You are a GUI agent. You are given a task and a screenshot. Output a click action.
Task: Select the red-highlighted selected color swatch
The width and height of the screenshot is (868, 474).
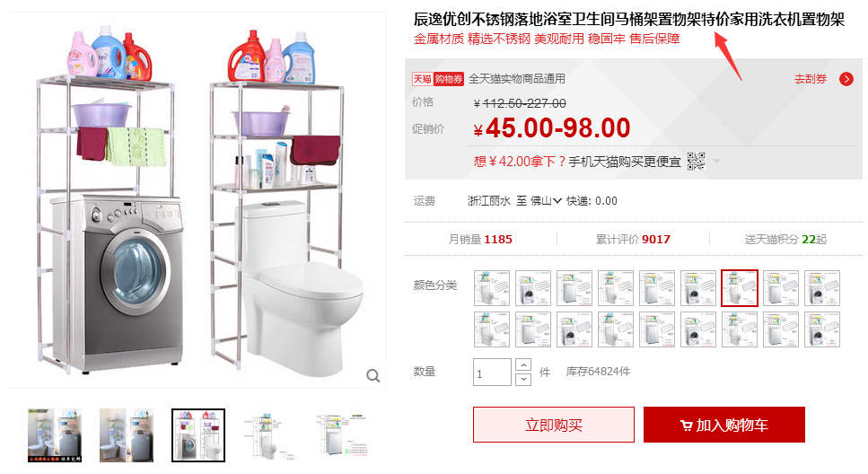pyautogui.click(x=740, y=288)
